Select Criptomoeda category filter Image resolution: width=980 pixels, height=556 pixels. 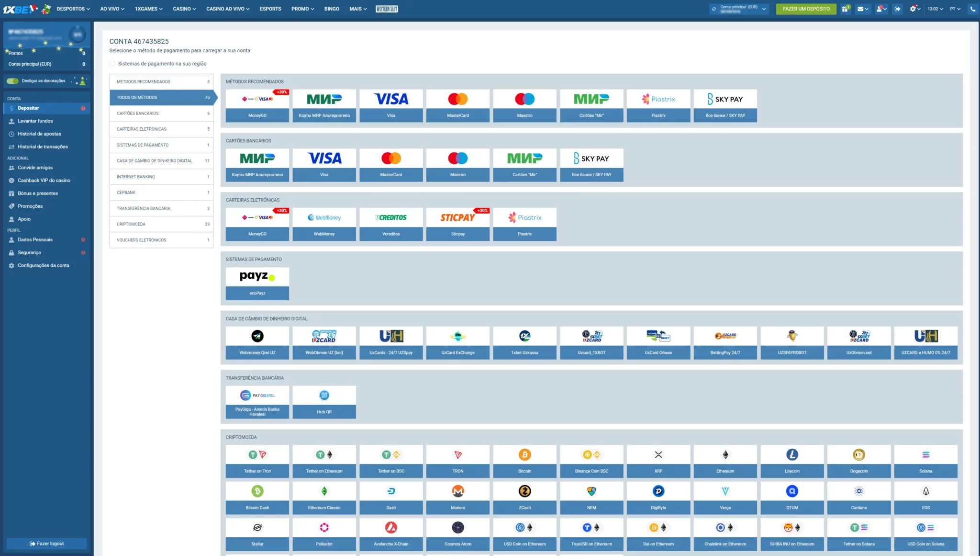[161, 224]
